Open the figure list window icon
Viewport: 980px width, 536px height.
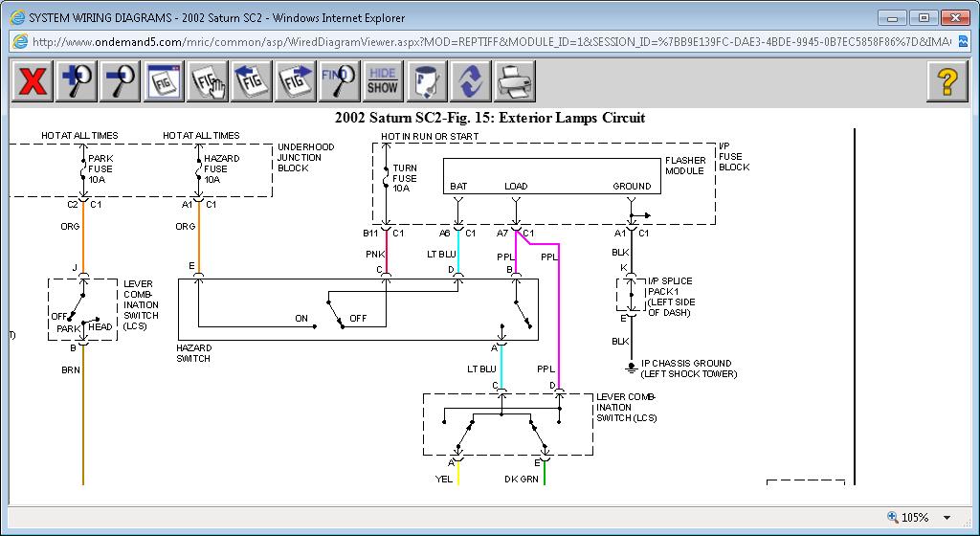(x=164, y=80)
